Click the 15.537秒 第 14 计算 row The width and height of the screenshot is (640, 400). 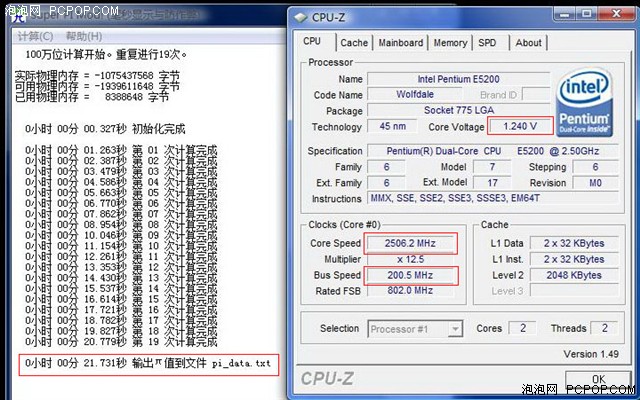click(x=121, y=289)
